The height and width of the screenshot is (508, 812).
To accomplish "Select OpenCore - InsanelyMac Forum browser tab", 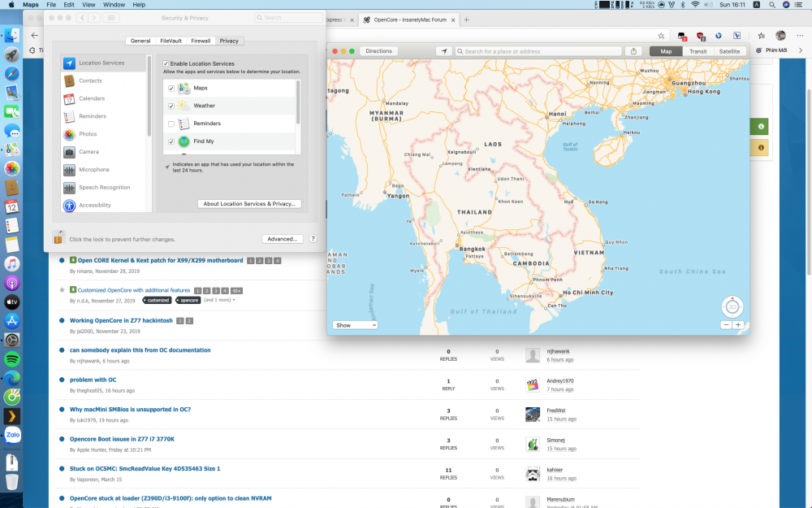I will (x=409, y=20).
